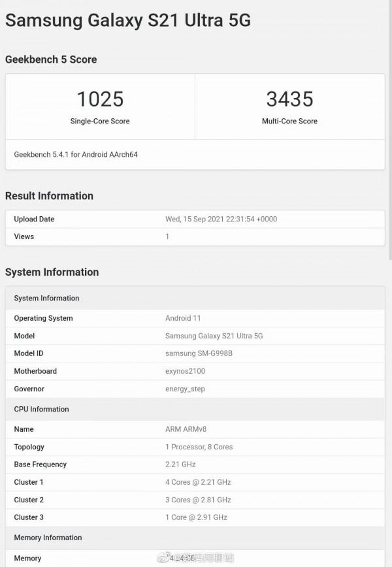The height and width of the screenshot is (567, 392).
Task: Click the System Information table header row
Action: coord(195,298)
